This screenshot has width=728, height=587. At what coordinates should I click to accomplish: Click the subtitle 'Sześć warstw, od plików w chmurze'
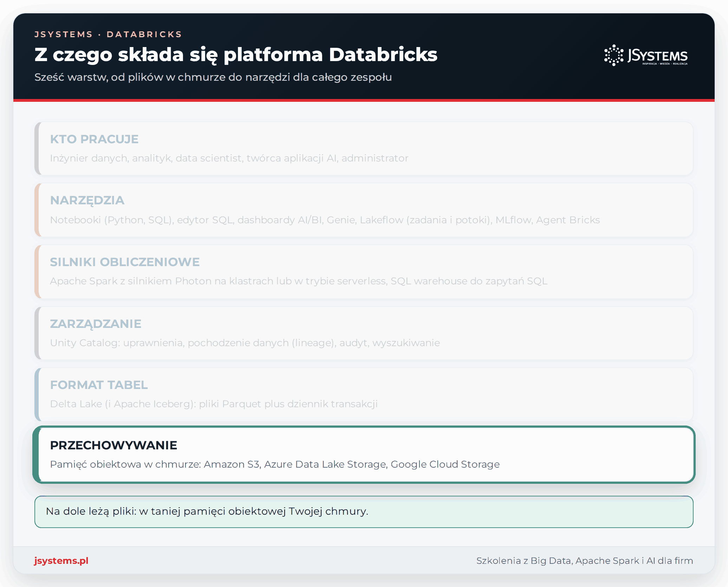pos(213,77)
